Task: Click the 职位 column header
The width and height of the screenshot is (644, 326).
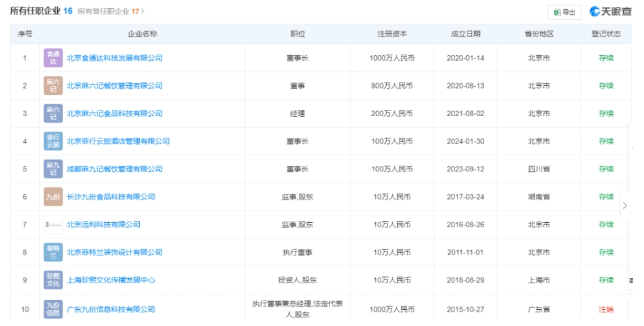Action: pos(297,34)
